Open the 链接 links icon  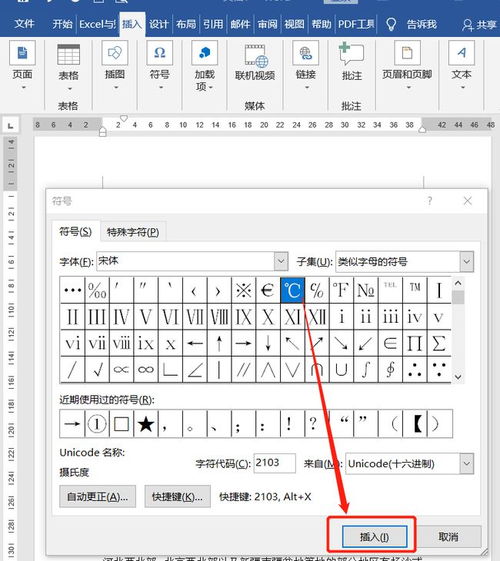[x=305, y=53]
